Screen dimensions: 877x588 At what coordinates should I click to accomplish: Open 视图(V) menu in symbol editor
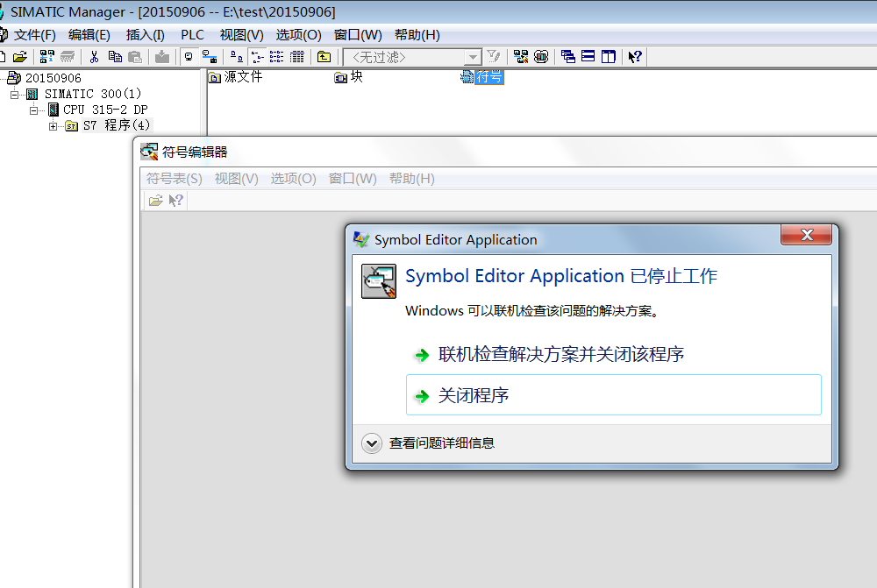[237, 179]
